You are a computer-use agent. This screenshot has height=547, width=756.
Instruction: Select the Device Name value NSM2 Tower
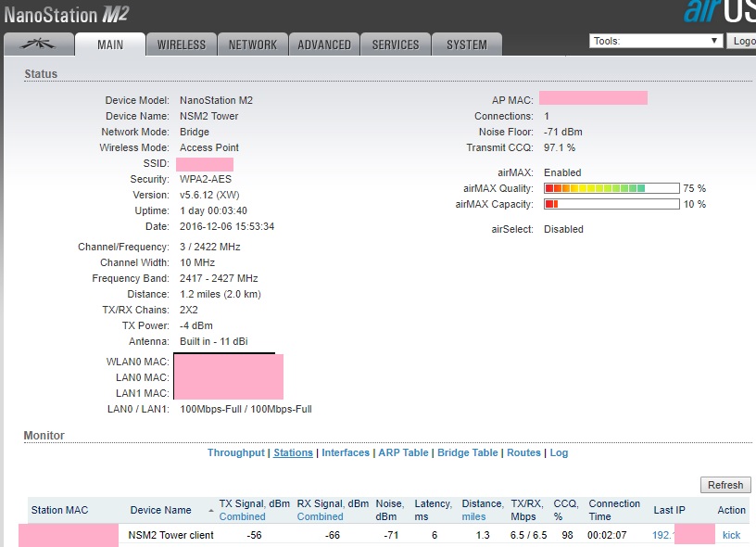coord(208,116)
